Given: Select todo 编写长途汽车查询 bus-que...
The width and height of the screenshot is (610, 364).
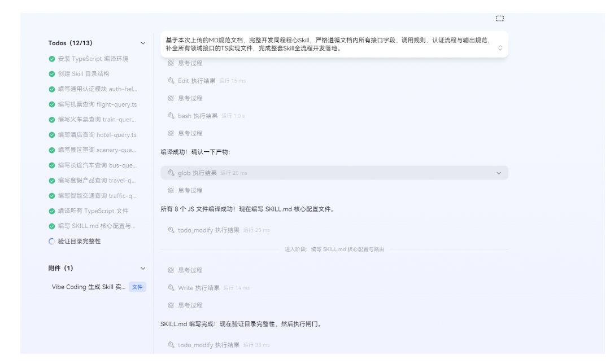Looking at the screenshot, I should pos(98,165).
